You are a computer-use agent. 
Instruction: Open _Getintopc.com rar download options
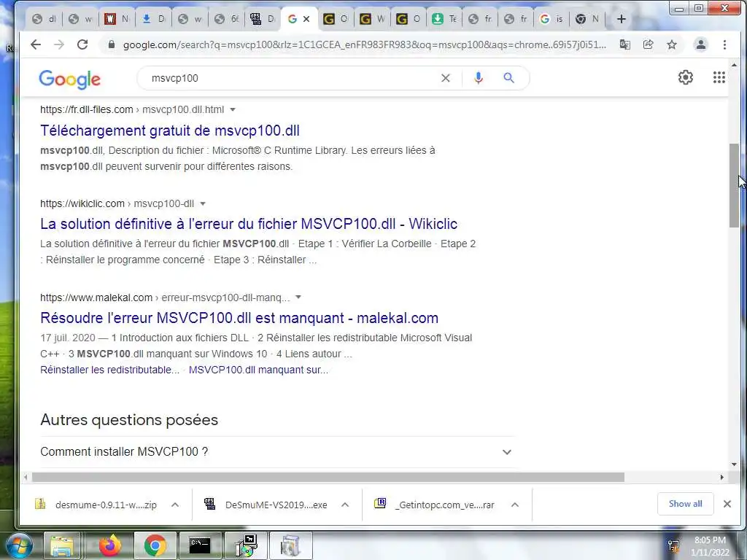point(515,505)
